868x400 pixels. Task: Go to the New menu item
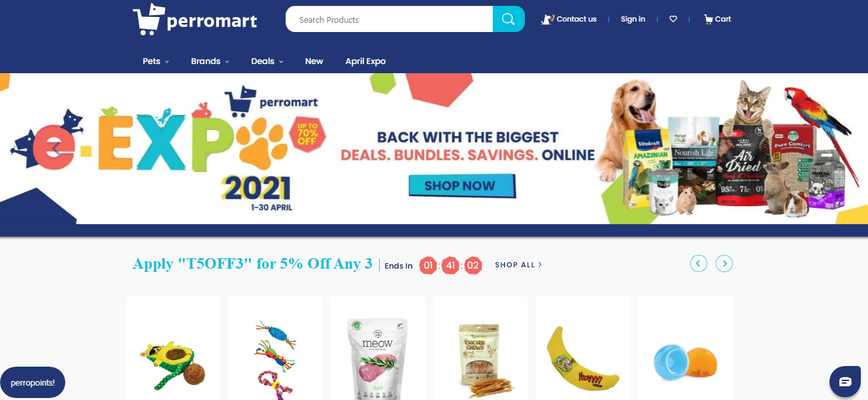coord(314,61)
